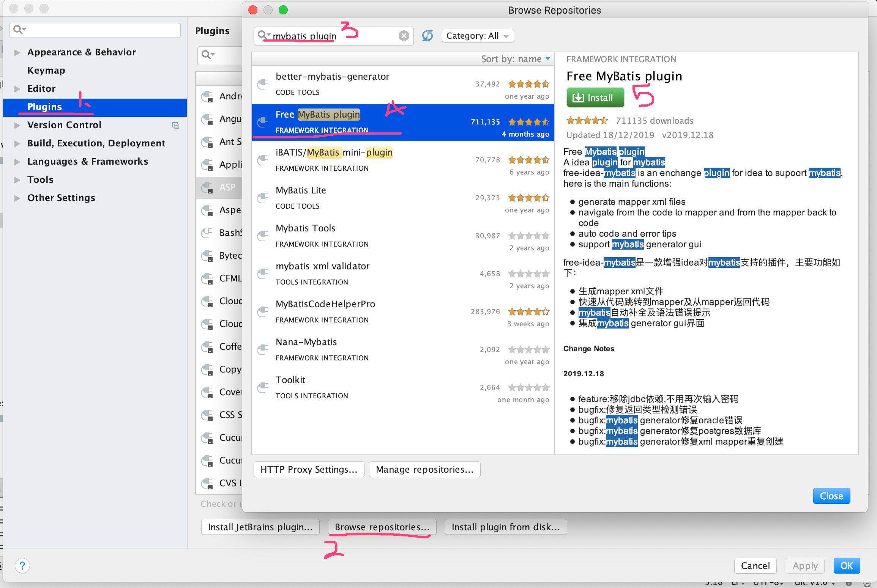
Task: Select the Keymap settings item
Action: click(46, 70)
